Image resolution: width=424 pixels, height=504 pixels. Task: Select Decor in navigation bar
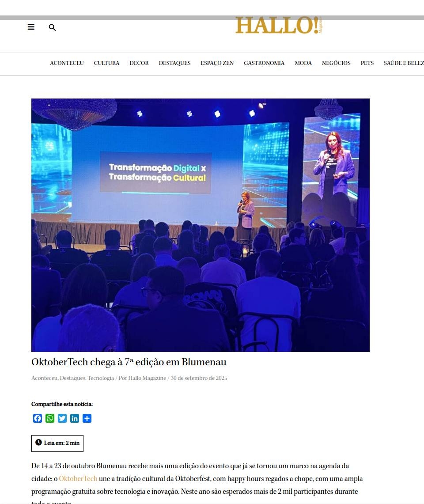pyautogui.click(x=139, y=63)
